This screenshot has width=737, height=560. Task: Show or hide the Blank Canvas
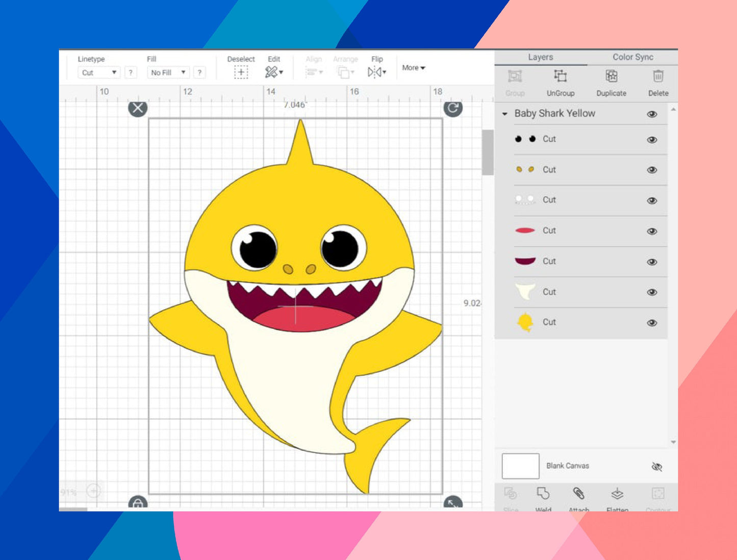tap(657, 467)
